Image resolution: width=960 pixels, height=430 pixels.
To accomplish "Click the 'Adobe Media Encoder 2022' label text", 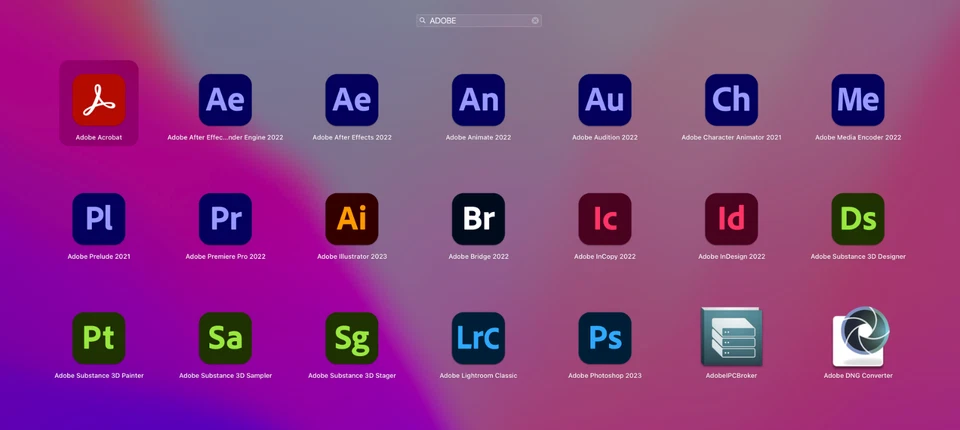I will pos(858,138).
